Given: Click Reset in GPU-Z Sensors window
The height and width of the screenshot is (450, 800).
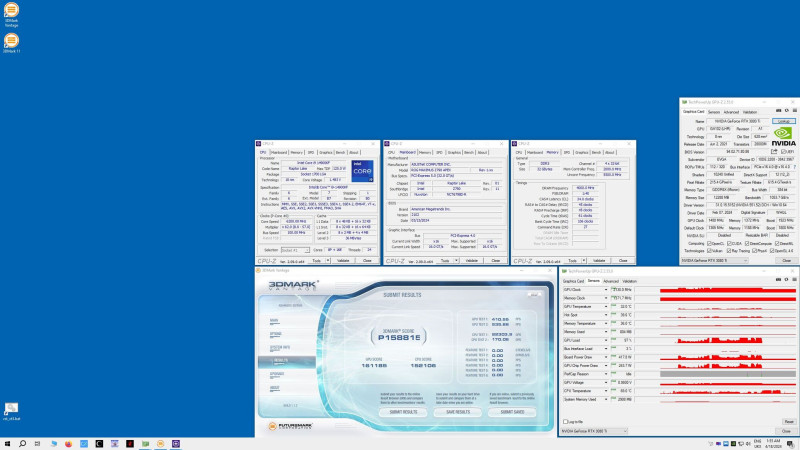Looking at the screenshot, I should click(789, 421).
